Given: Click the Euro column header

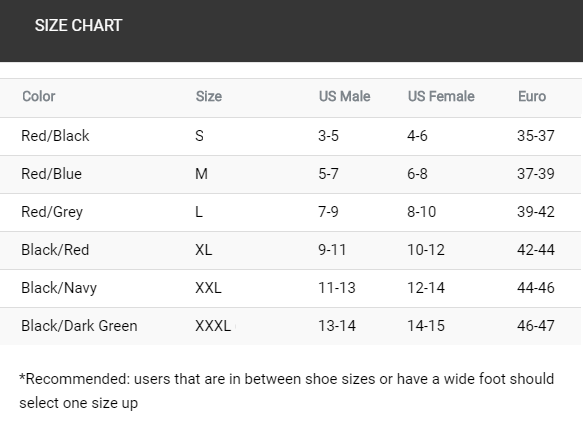Looking at the screenshot, I should click(x=532, y=96).
